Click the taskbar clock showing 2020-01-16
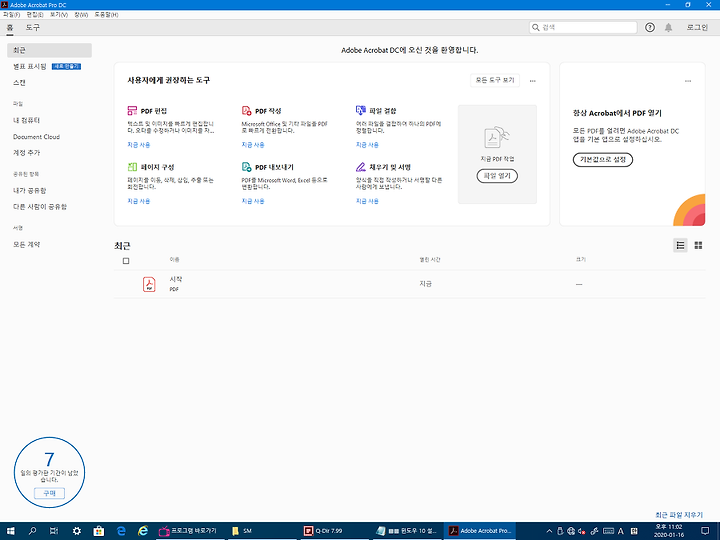The width and height of the screenshot is (720, 540). pyautogui.click(x=669, y=531)
